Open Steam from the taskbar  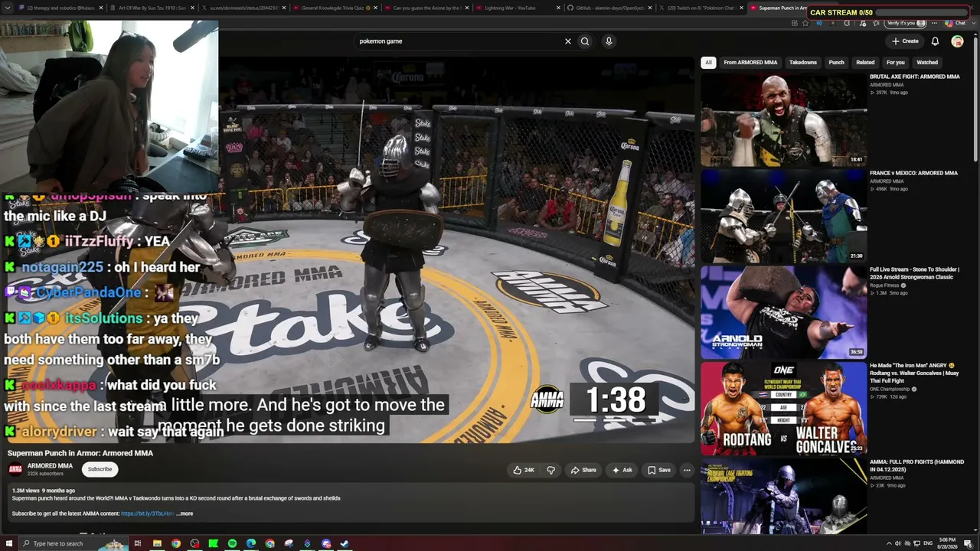[345, 543]
